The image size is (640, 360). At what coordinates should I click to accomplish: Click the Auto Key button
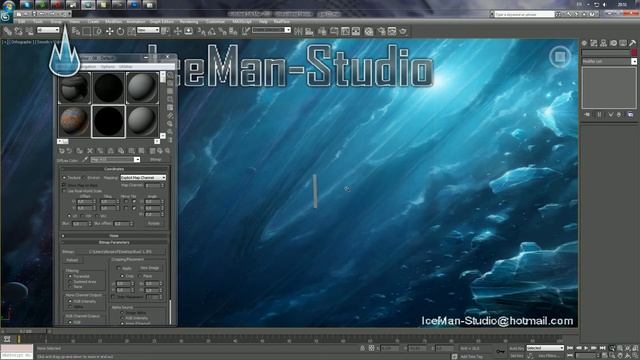point(517,348)
